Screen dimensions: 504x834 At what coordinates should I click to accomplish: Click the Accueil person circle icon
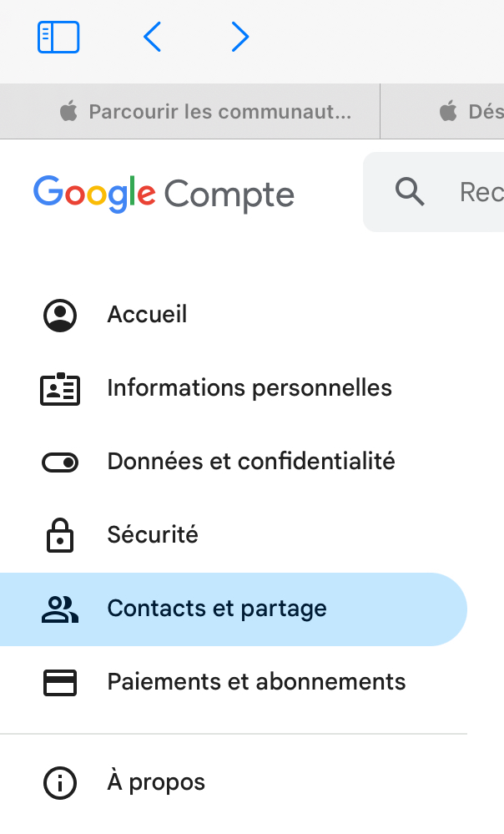(59, 316)
